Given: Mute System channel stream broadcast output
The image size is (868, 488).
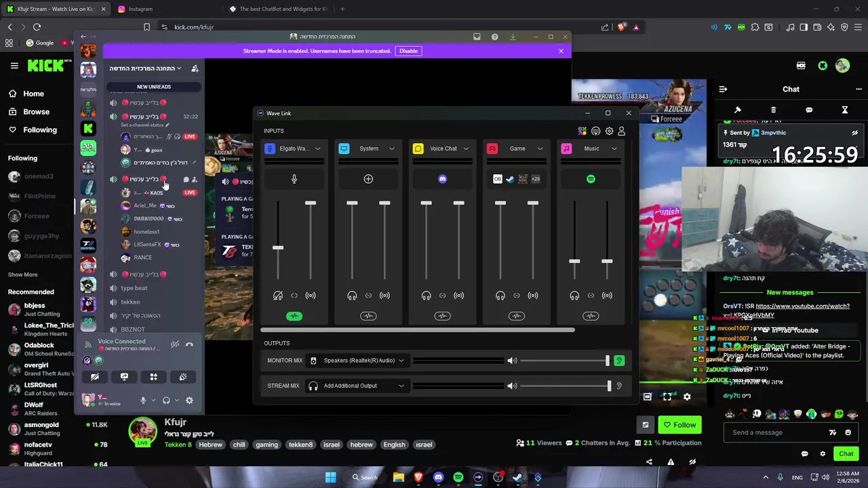Looking at the screenshot, I should tap(384, 296).
